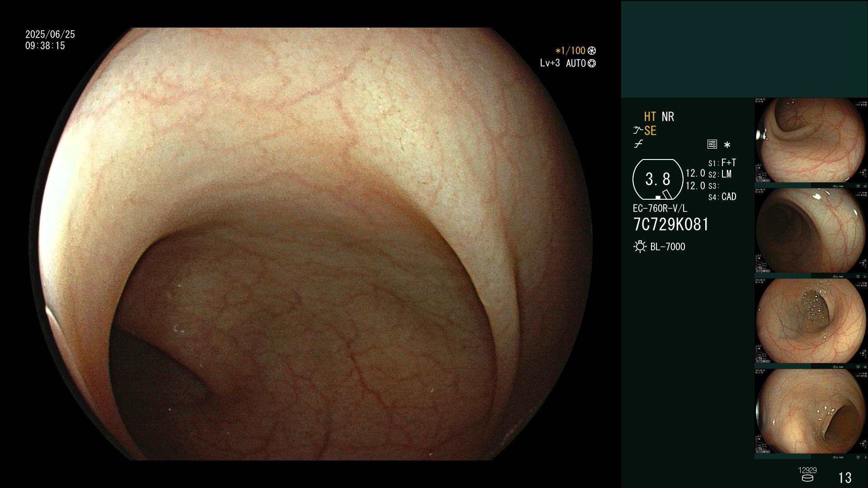The width and height of the screenshot is (868, 488).
Task: Click the serial number 7C729K081
Action: pyautogui.click(x=671, y=225)
